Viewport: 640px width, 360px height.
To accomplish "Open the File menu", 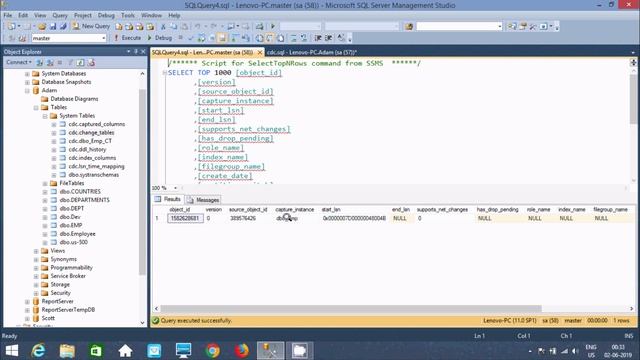I will pyautogui.click(x=8, y=16).
